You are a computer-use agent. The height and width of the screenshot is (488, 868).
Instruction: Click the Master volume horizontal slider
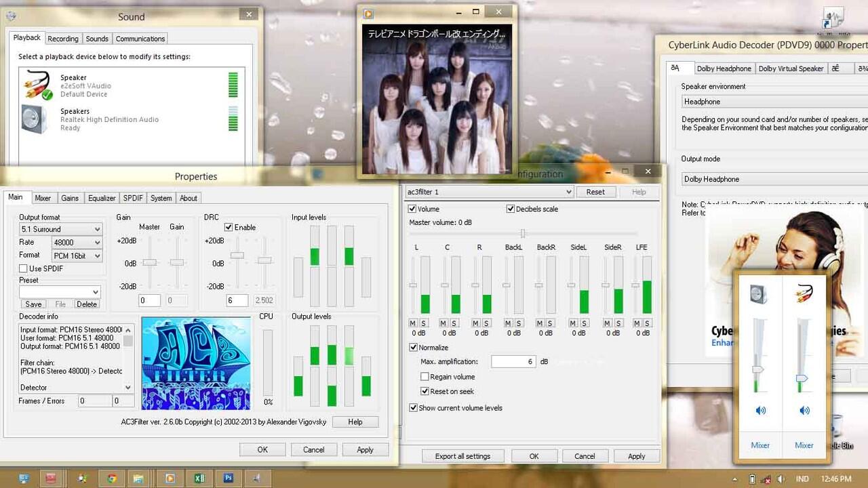[522, 233]
